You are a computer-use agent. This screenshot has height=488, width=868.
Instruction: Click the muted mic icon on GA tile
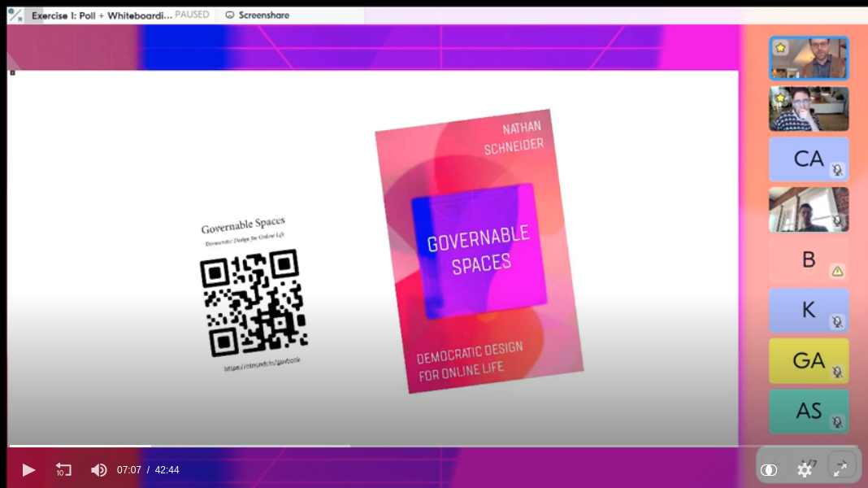(837, 373)
